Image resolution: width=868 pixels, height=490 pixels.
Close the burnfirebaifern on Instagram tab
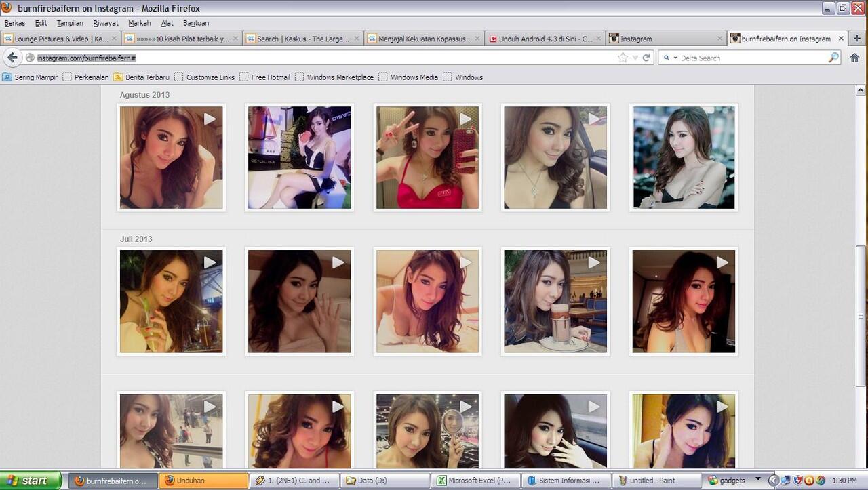[x=842, y=39]
